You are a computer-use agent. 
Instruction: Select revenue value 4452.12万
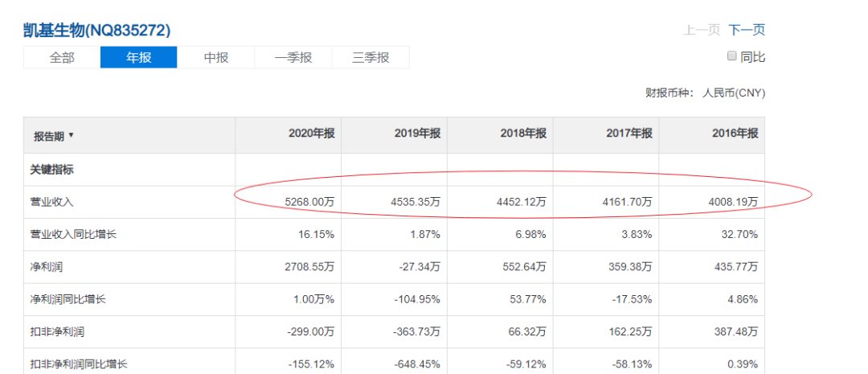[x=521, y=202]
